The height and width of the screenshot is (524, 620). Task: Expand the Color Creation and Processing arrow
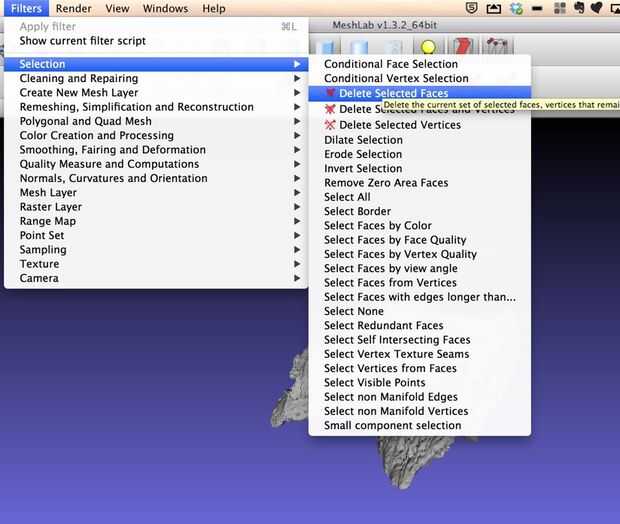(297, 135)
